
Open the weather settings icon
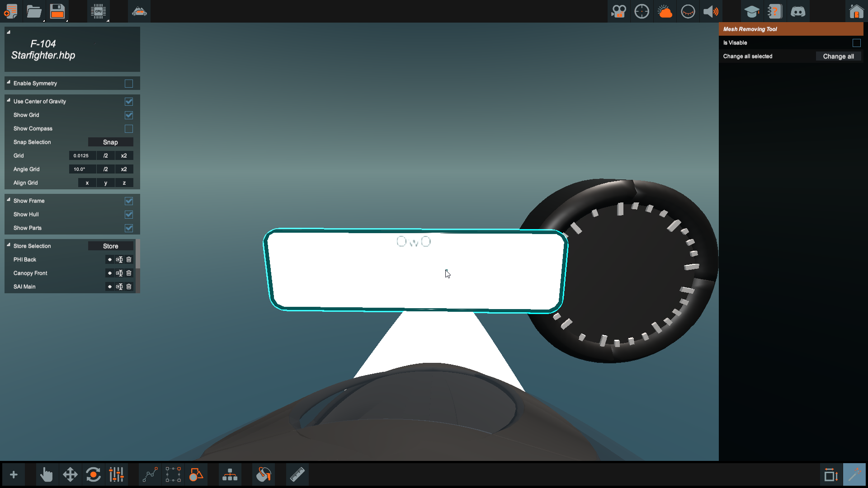[x=665, y=11]
